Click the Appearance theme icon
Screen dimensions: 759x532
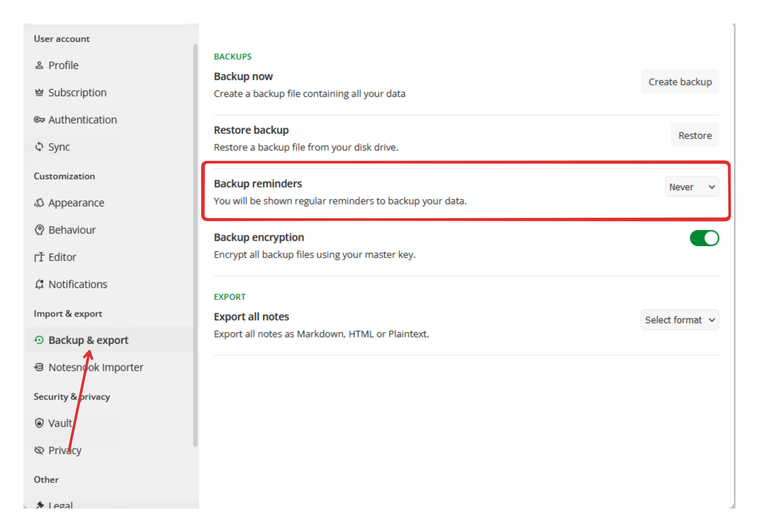tap(39, 203)
